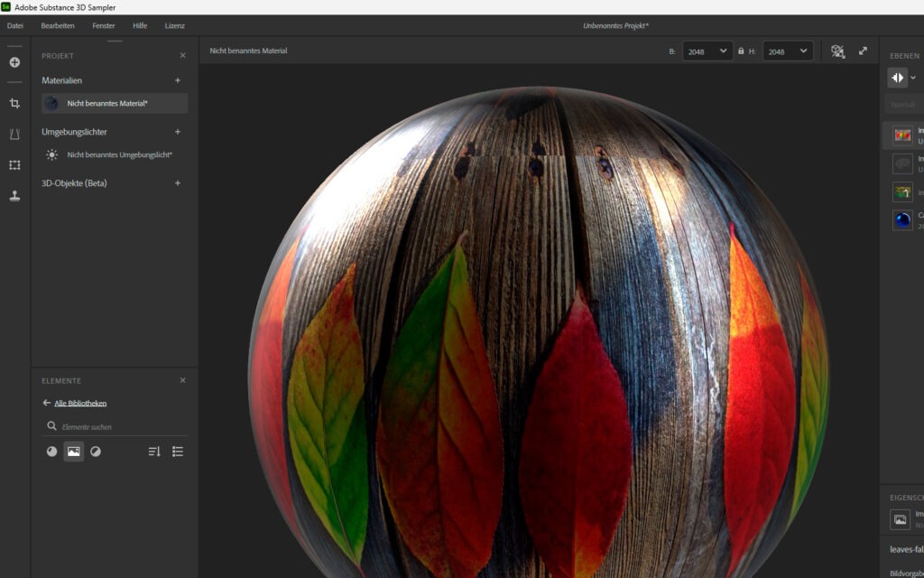Add a new Umgebungslicht with plus icon
This screenshot has height=578, width=924.
tap(178, 132)
